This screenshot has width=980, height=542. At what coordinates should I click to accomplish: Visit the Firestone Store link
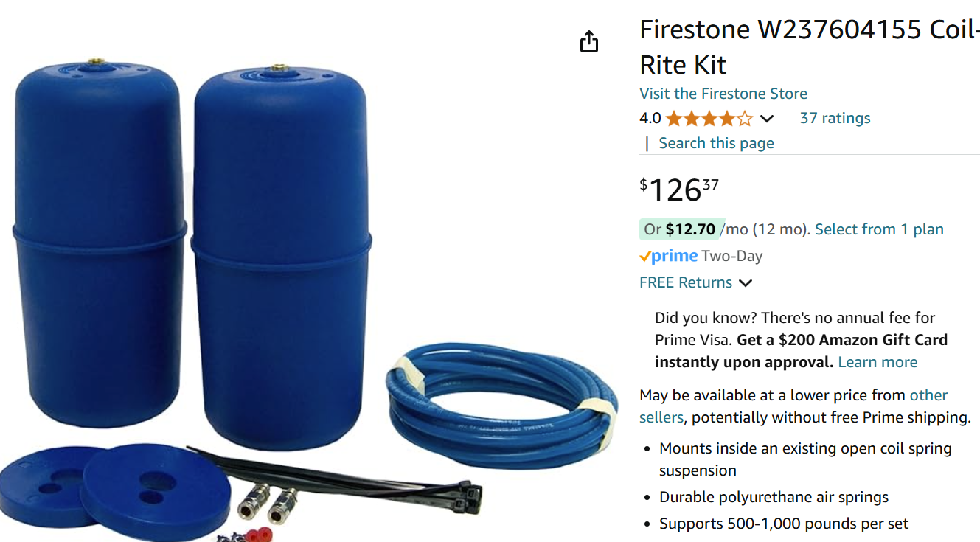point(723,94)
